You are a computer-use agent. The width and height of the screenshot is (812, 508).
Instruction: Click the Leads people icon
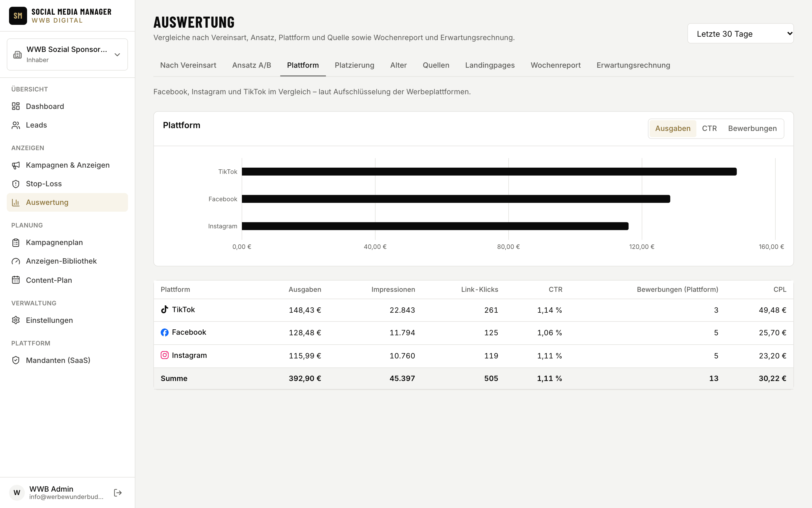click(x=16, y=125)
